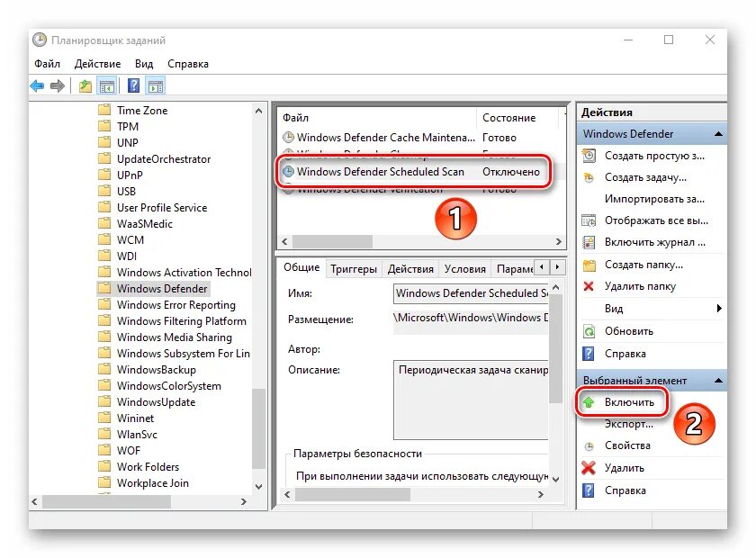
Task: Click the WindowsUpdate folder icon
Action: pos(103,401)
